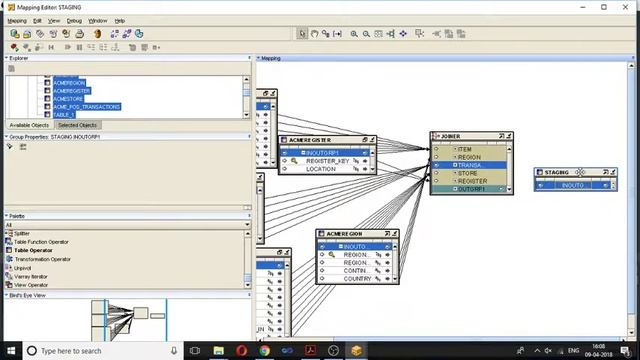The width and height of the screenshot is (640, 360).
Task: Click the Zoom Out magnifier icon
Action: (x=366, y=34)
